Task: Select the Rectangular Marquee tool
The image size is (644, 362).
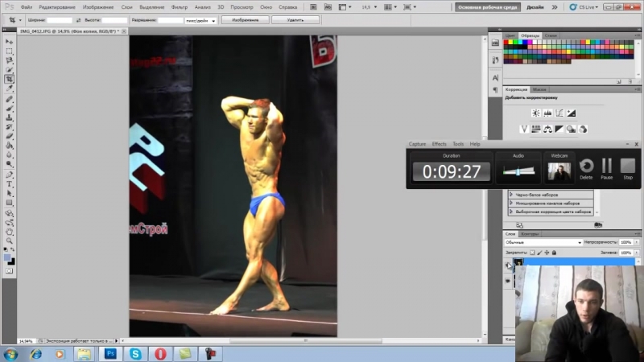Action: click(x=9, y=51)
